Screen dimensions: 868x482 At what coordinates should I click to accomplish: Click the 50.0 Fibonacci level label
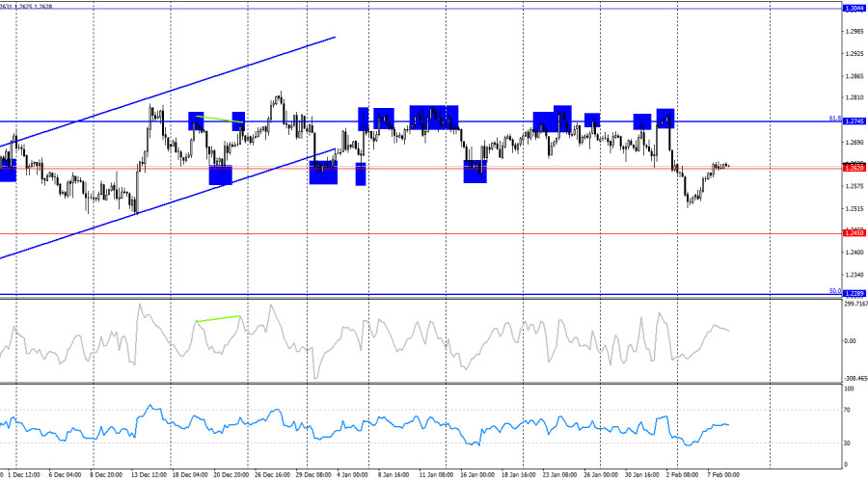pos(835,290)
